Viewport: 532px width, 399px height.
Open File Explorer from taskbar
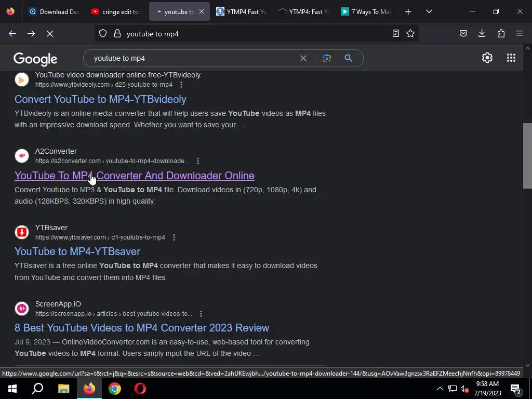click(x=63, y=389)
